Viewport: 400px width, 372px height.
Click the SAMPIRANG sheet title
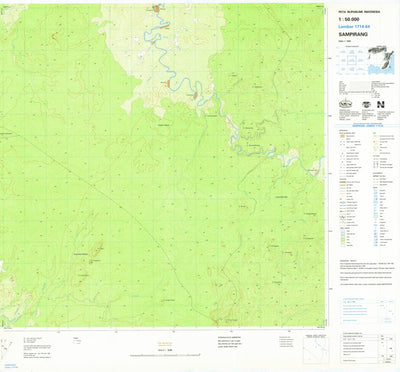click(x=353, y=34)
